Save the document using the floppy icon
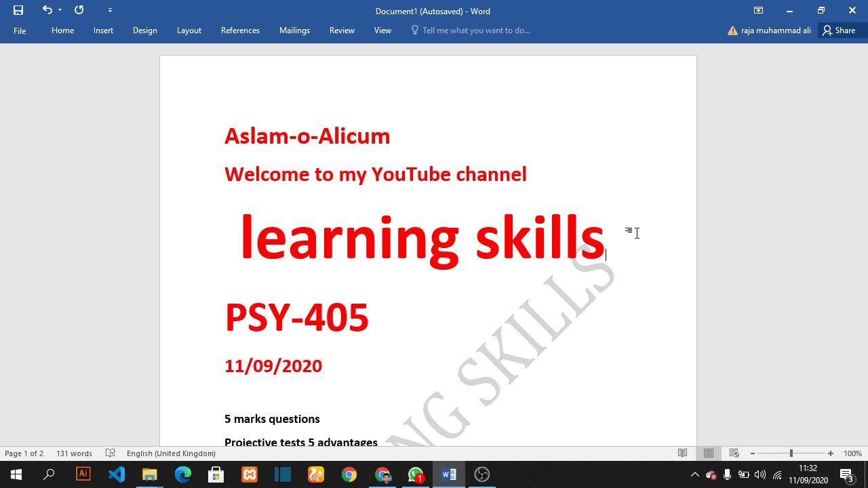 (18, 10)
